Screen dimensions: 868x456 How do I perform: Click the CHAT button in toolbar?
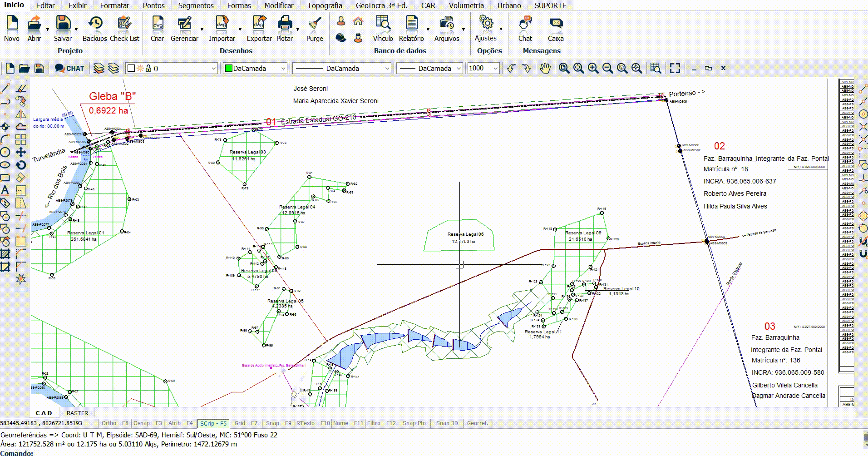[69, 69]
